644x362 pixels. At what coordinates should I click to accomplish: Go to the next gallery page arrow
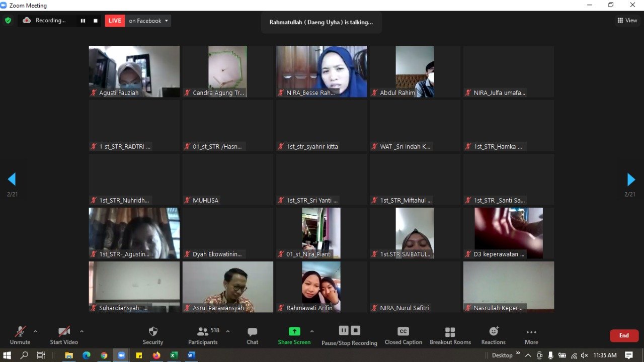point(630,179)
